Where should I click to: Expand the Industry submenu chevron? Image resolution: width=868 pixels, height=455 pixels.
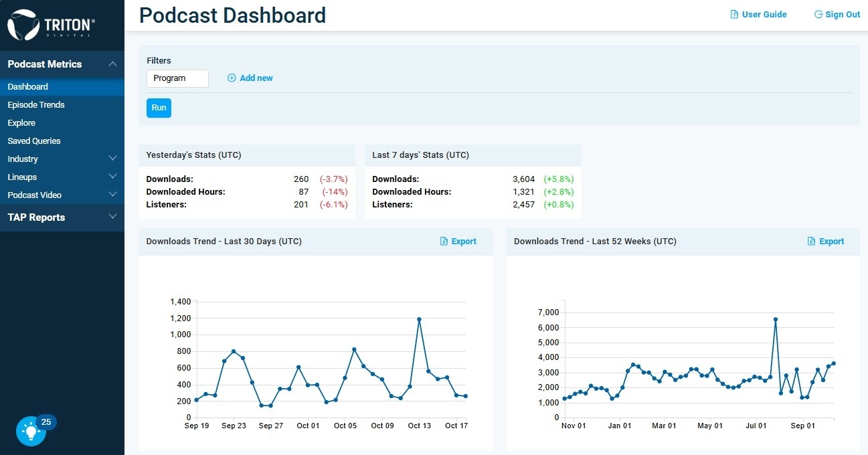112,159
